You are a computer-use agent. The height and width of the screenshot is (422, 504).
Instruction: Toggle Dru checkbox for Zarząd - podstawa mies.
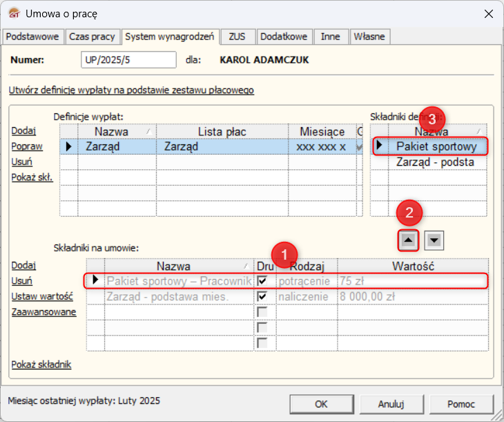262,296
